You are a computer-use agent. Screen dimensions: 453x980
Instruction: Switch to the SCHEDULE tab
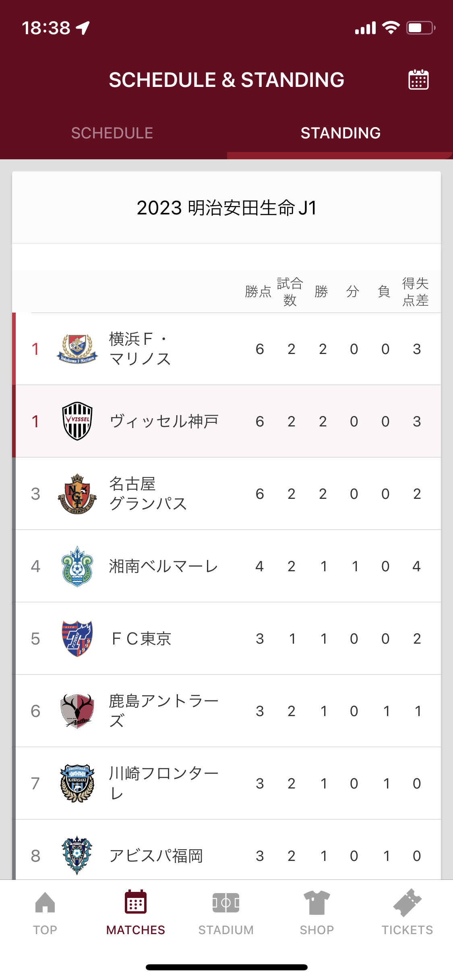(112, 133)
